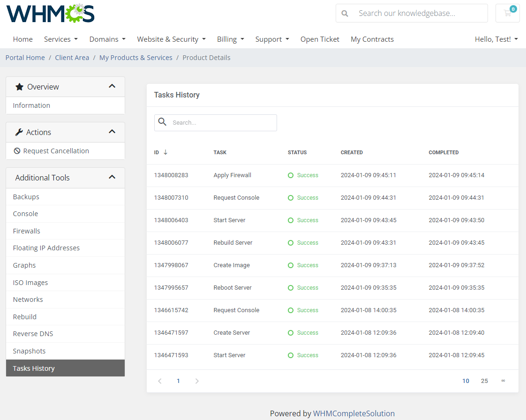
Task: Open the Hello, Test! account menu
Action: (496, 39)
